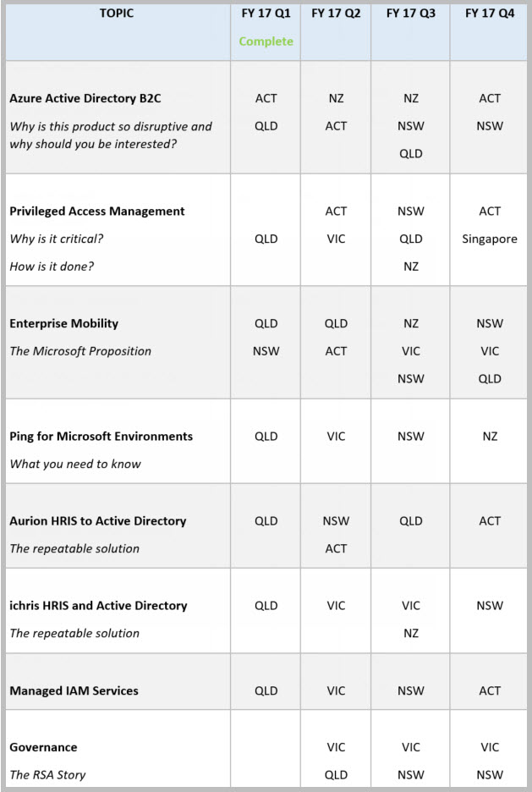
Task: Click The Microsoft Proposition subtitle
Action: [80, 351]
